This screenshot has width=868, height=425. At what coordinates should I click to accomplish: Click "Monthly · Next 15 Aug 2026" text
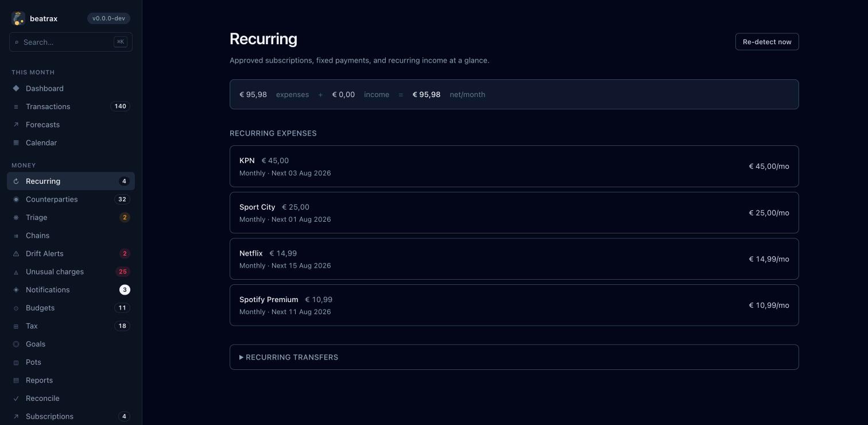point(285,265)
